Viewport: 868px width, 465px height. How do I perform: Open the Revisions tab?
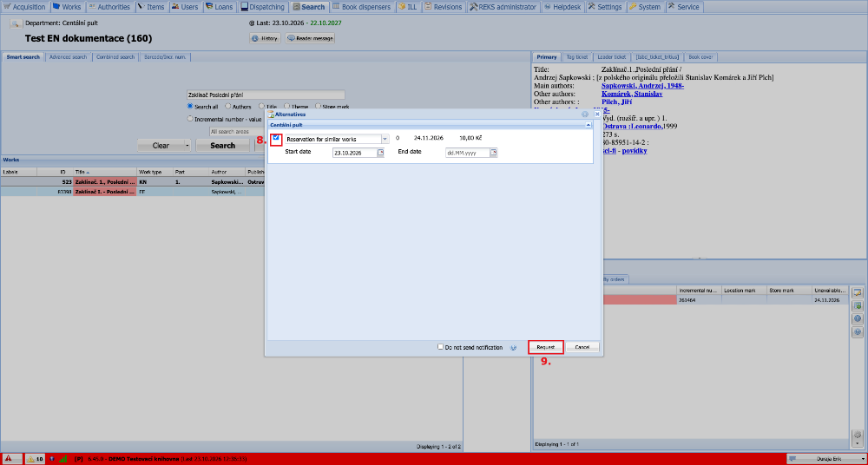(x=444, y=7)
